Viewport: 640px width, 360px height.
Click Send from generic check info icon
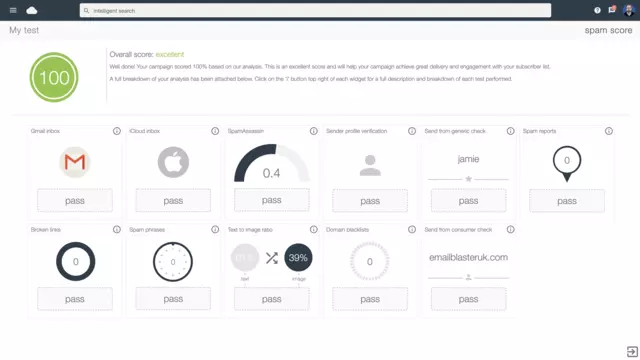[510, 131]
